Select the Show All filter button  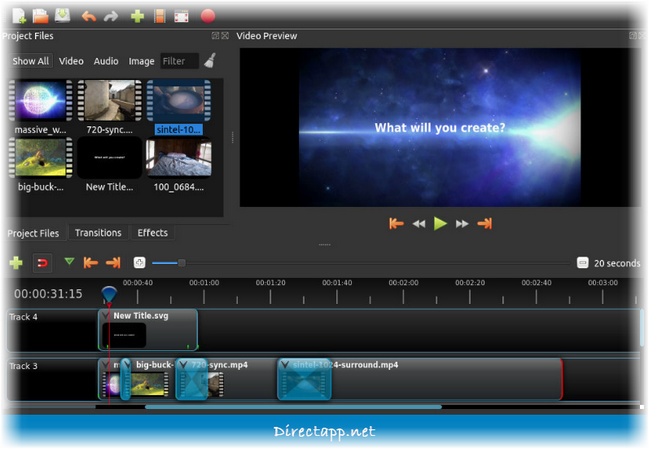pyautogui.click(x=31, y=61)
